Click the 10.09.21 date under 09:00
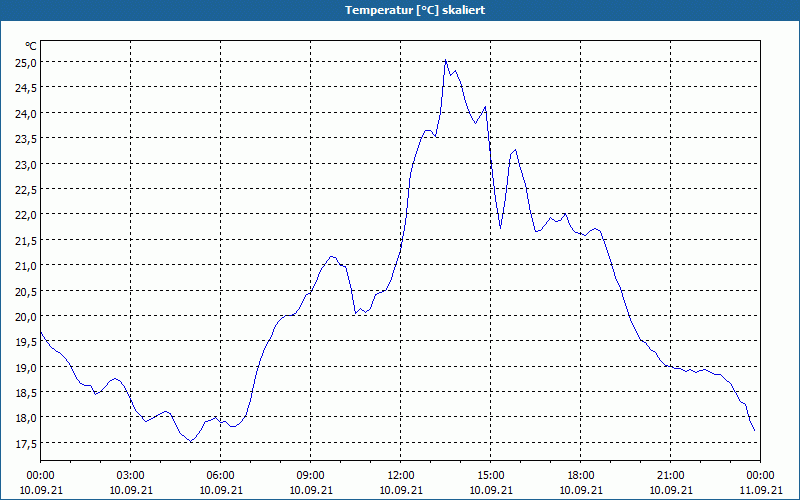Image resolution: width=800 pixels, height=500 pixels. pyautogui.click(x=311, y=490)
